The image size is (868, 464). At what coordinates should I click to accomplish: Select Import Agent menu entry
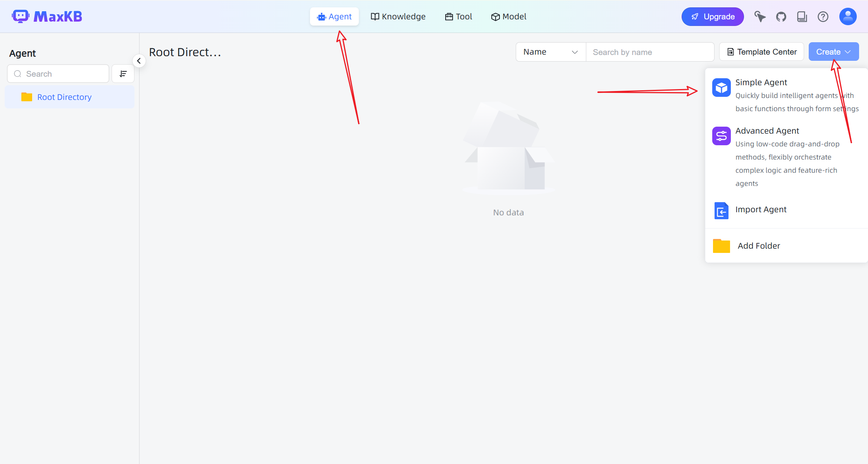761,210
